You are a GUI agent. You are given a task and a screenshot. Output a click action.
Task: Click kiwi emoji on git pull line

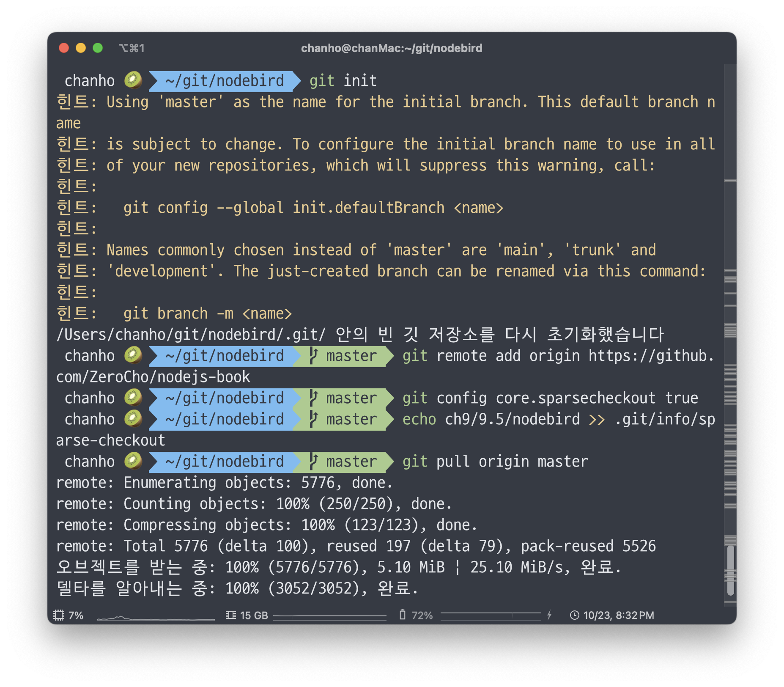[x=133, y=462]
